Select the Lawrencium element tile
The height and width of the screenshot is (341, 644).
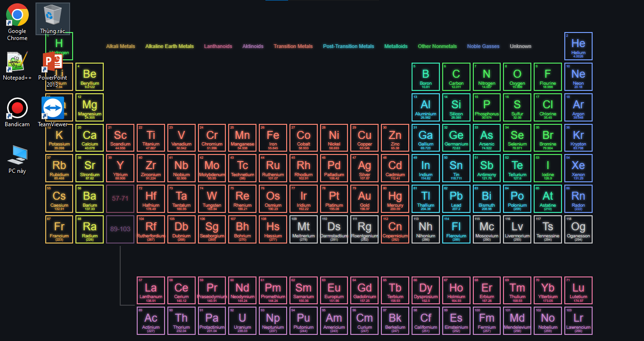(x=578, y=321)
